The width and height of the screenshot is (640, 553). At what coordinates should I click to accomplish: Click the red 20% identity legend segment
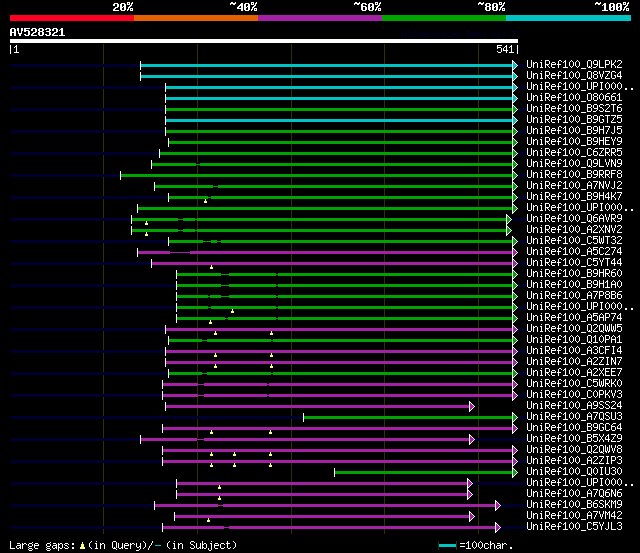click(72, 18)
